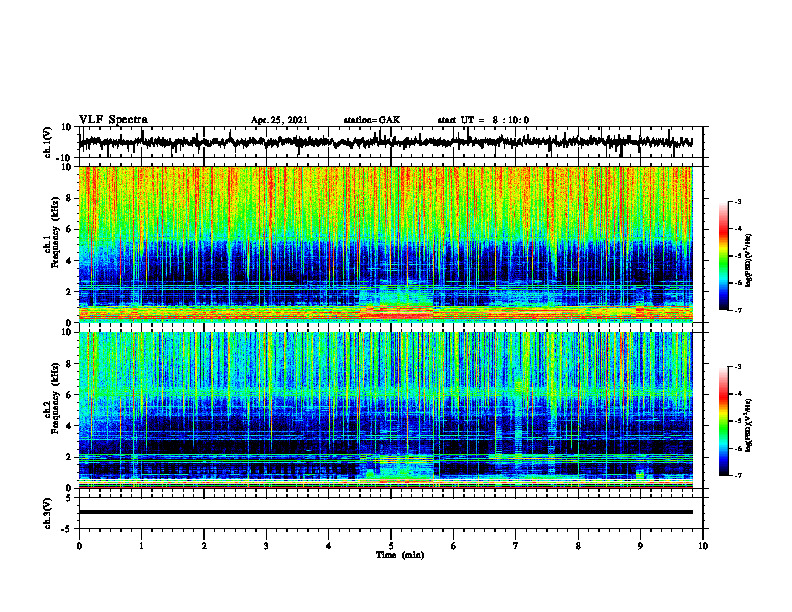Click the "station=GAK" header label
This screenshot has width=792, height=612.
(x=372, y=120)
